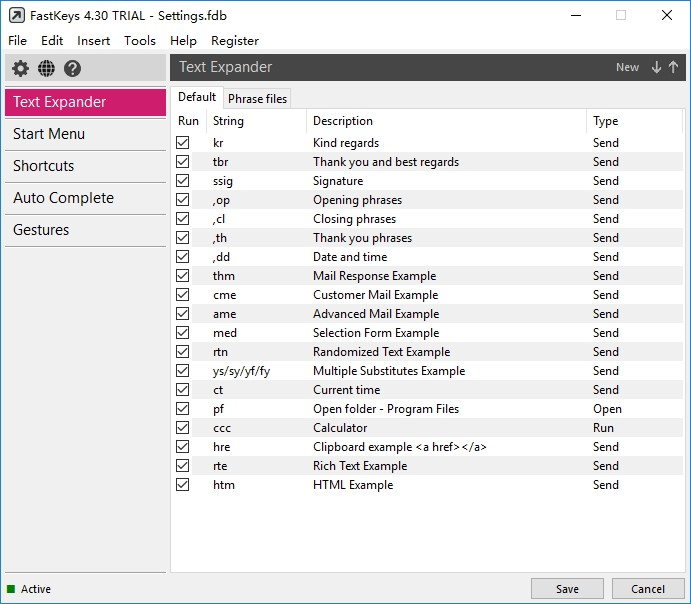Click the 'Active' status text
This screenshot has height=604, width=691.
click(x=36, y=589)
